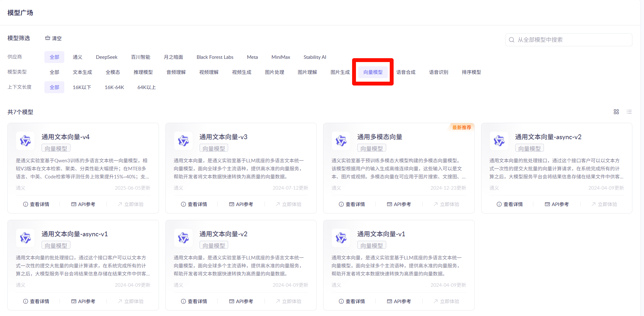The image size is (644, 316).
Task: Open API参考 for 通用文本向量-async-v2
Action: pyautogui.click(x=557, y=204)
